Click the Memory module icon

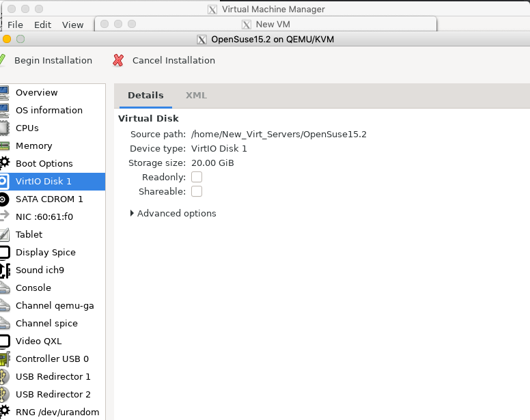[x=4, y=146]
